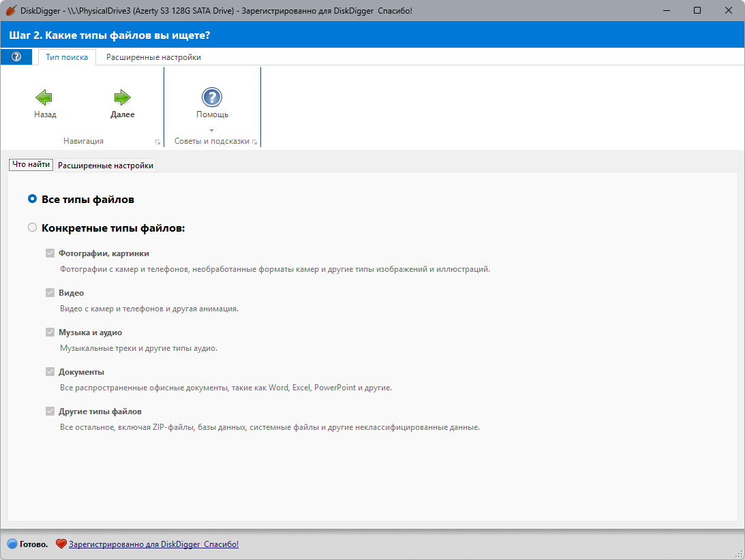The image size is (745, 560).
Task: Switch to the Тип поиска ribbon tab
Action: tap(67, 57)
